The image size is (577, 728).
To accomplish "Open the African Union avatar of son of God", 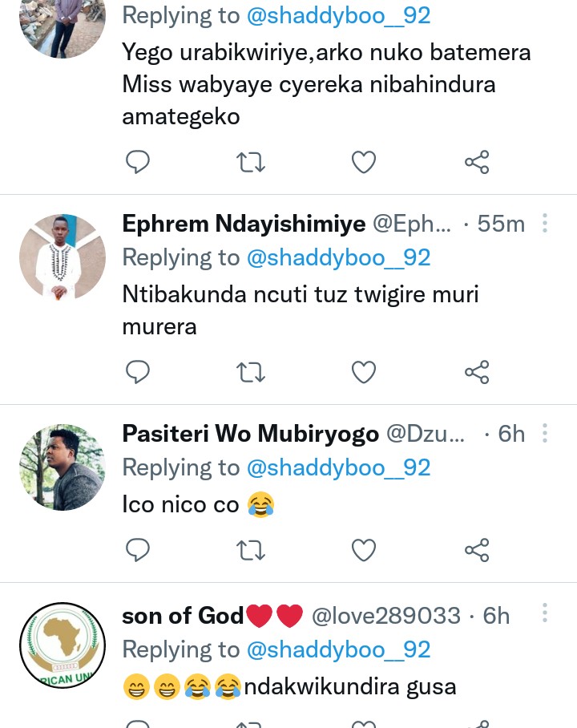I will [x=63, y=645].
